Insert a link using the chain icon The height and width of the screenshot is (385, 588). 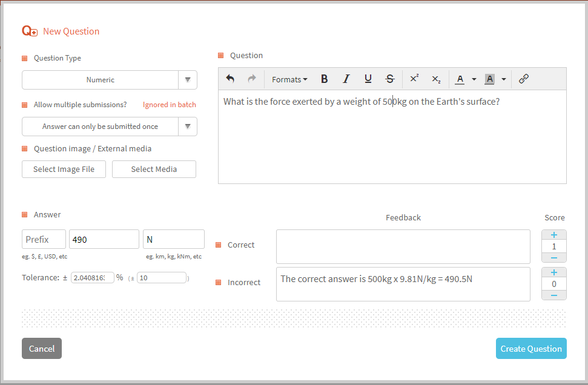[x=523, y=79]
